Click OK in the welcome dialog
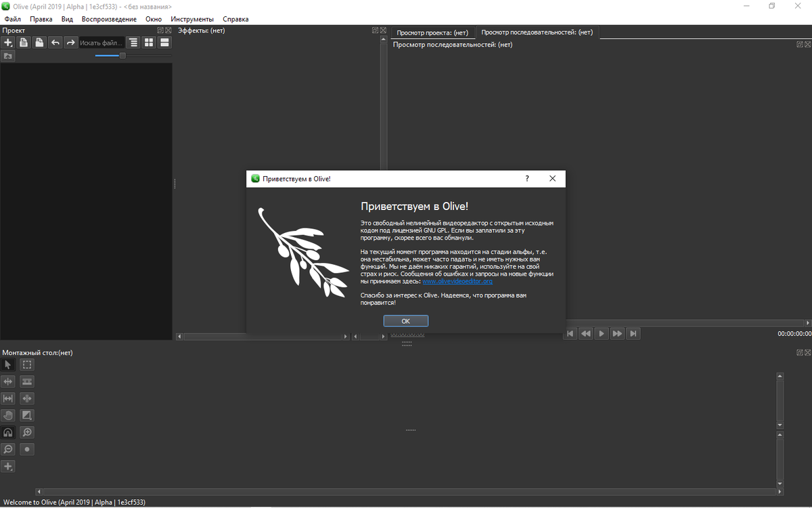The image size is (812, 508). 406,321
